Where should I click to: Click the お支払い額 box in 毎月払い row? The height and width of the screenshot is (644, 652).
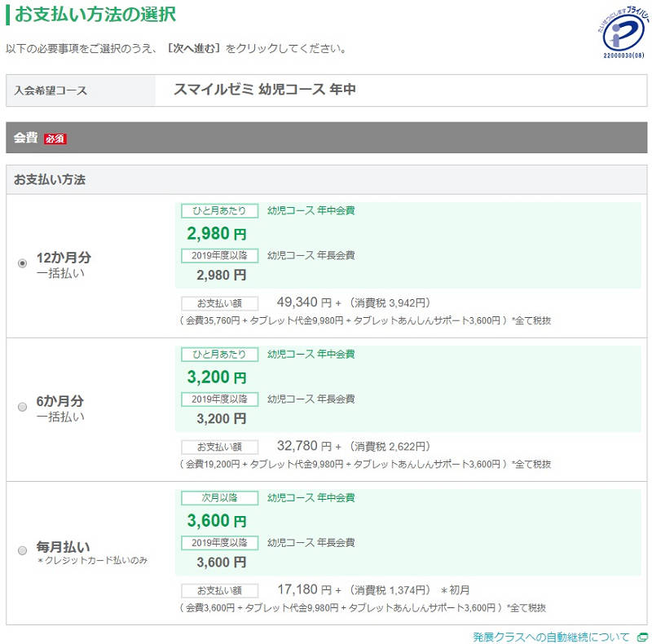coord(219,590)
